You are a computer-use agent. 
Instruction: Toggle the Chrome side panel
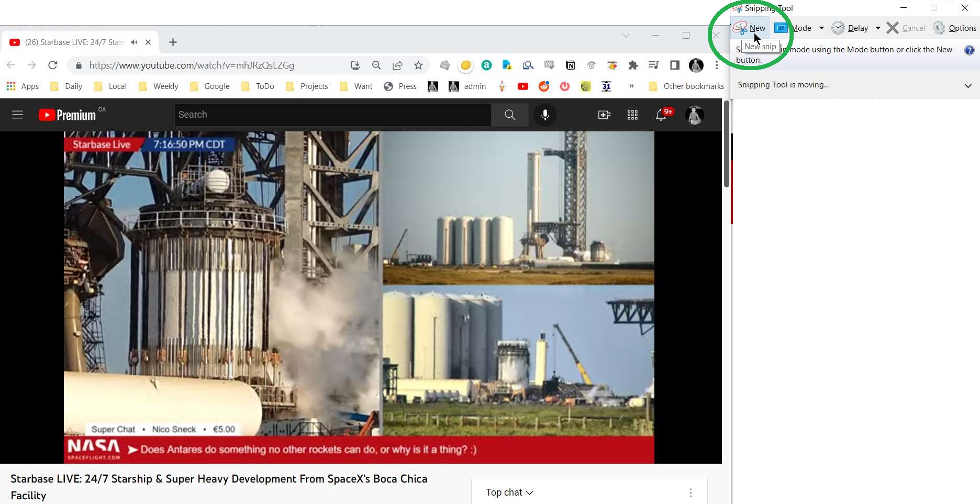(x=675, y=65)
